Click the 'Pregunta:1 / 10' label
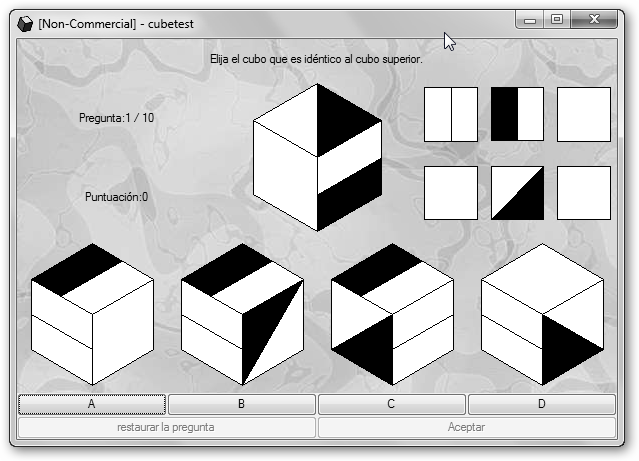 pyautogui.click(x=116, y=118)
